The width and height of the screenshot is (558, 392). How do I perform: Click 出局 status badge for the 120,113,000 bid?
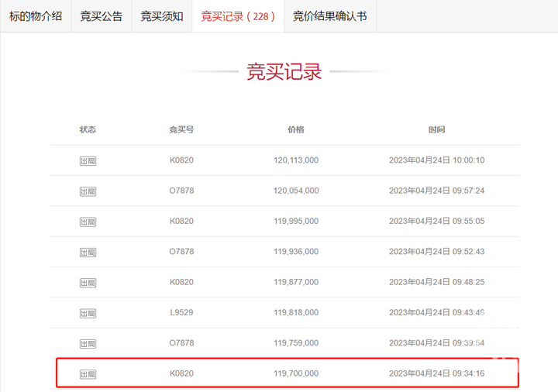(x=88, y=161)
